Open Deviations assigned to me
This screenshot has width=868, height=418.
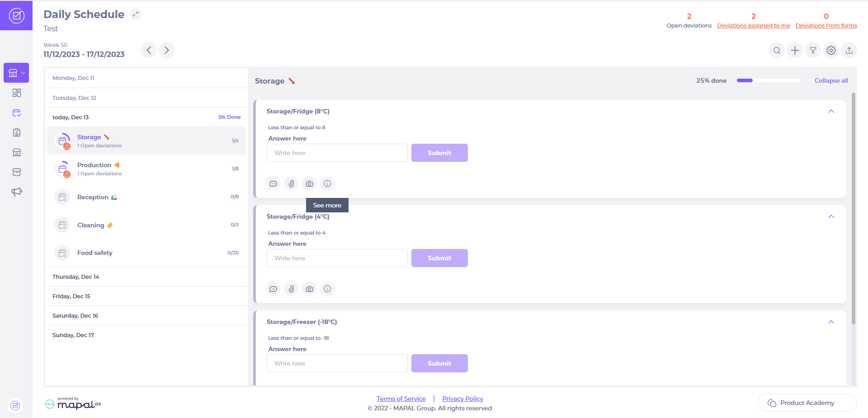tap(753, 26)
